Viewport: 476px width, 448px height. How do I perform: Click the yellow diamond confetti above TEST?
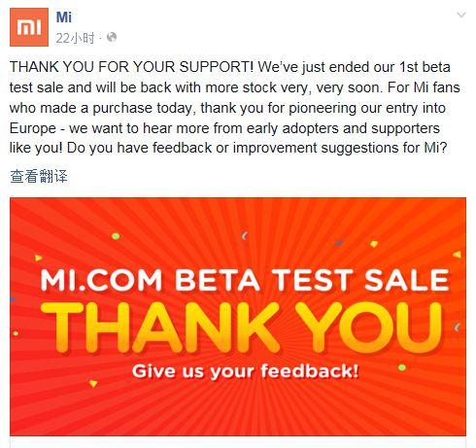tap(374, 244)
